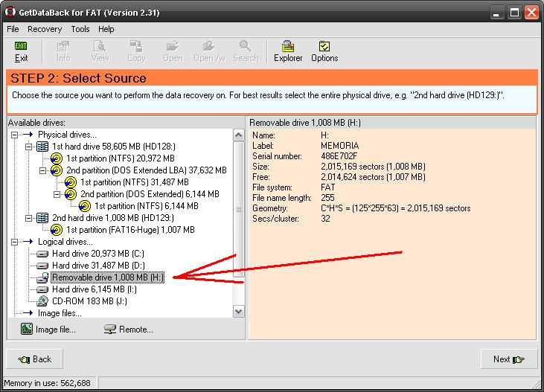This screenshot has height=392, width=544.
Task: Click the NTFS 20,972 MB partition icon
Action: (x=57, y=158)
